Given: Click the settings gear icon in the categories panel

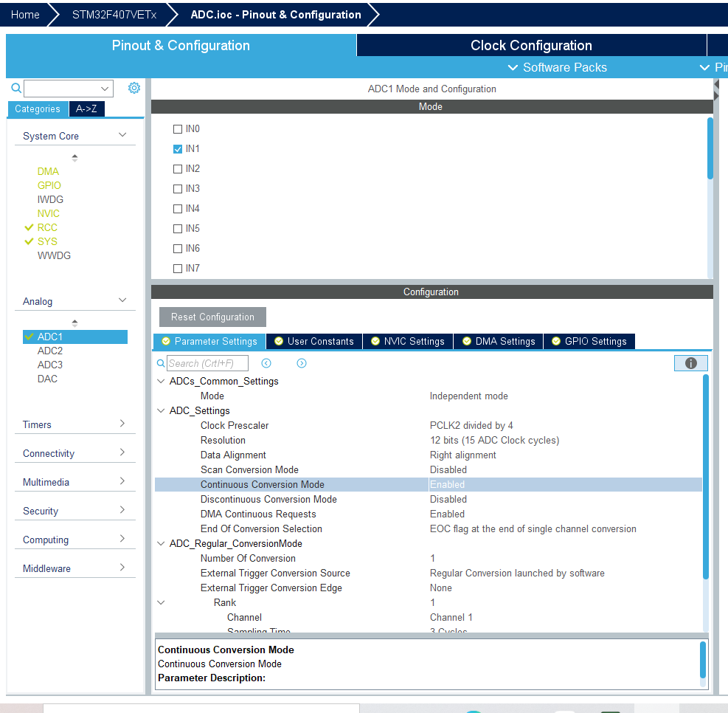Looking at the screenshot, I should (x=134, y=88).
